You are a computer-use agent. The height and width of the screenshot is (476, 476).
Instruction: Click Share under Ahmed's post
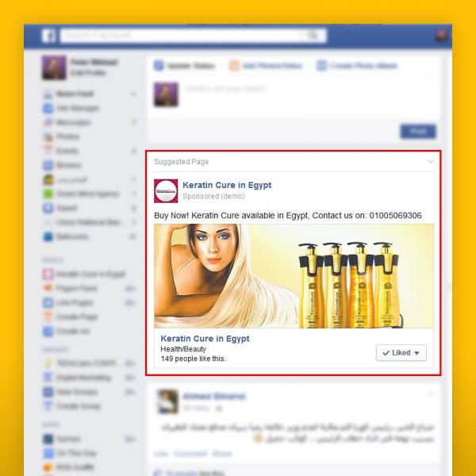click(x=222, y=454)
